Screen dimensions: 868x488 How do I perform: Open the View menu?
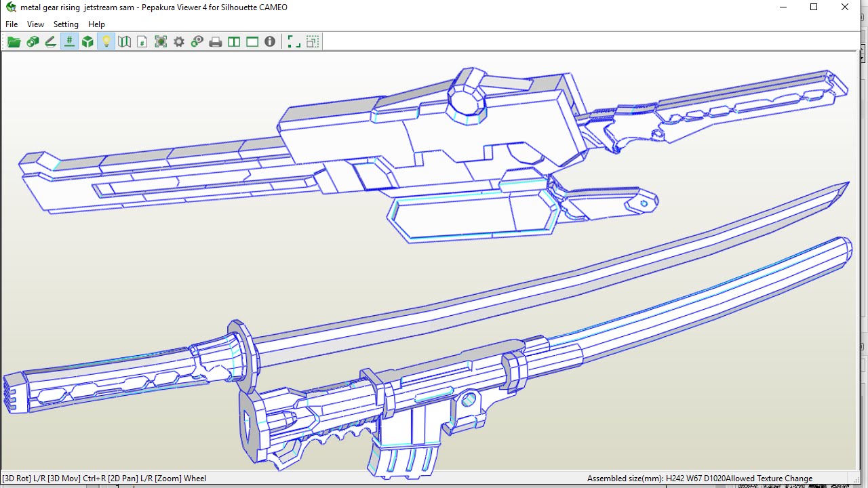tap(35, 24)
